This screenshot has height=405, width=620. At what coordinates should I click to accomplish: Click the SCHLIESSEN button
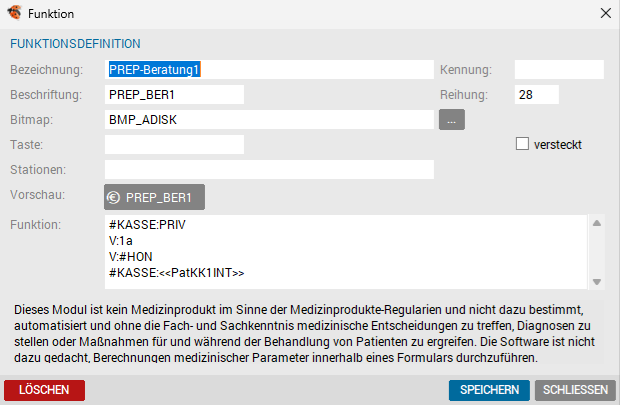point(574,390)
